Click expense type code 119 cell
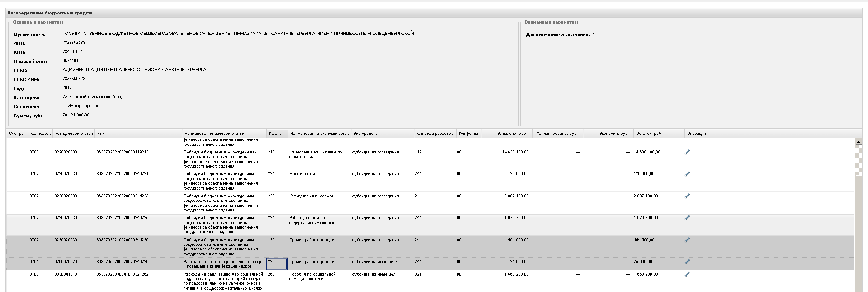Screen dimensions: 868x292 (418, 152)
